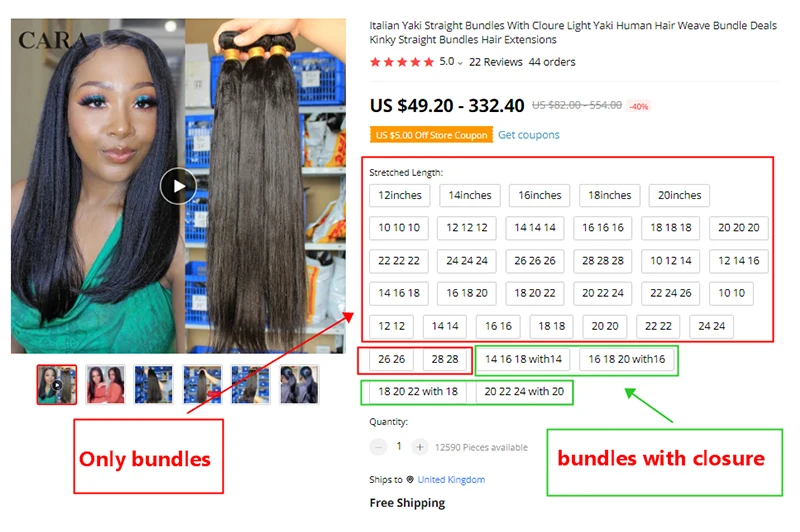Select the 26 26 bundle option
The width and height of the screenshot is (800, 532).
[x=391, y=359]
